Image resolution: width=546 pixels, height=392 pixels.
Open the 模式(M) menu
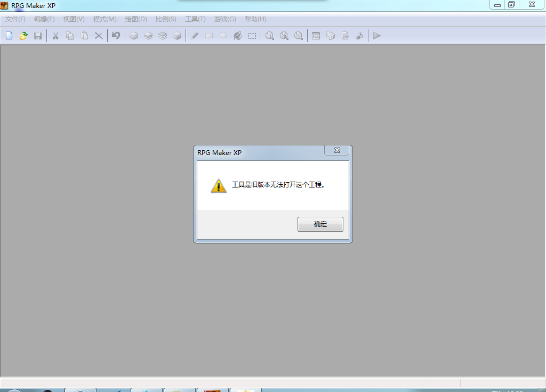(105, 19)
